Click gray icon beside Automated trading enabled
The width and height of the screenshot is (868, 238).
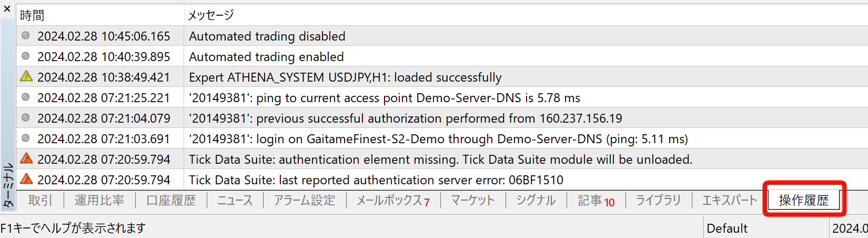26,56
